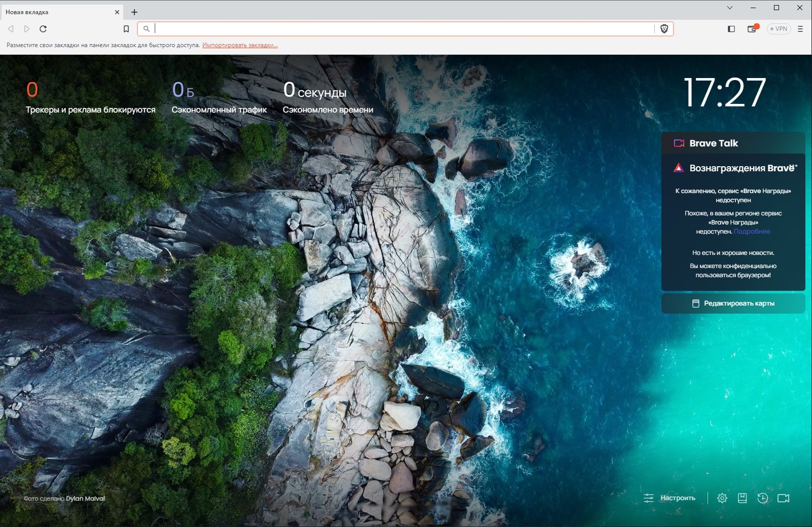Click 'Трекеры и реклама блокируются' stat

pos(90,97)
